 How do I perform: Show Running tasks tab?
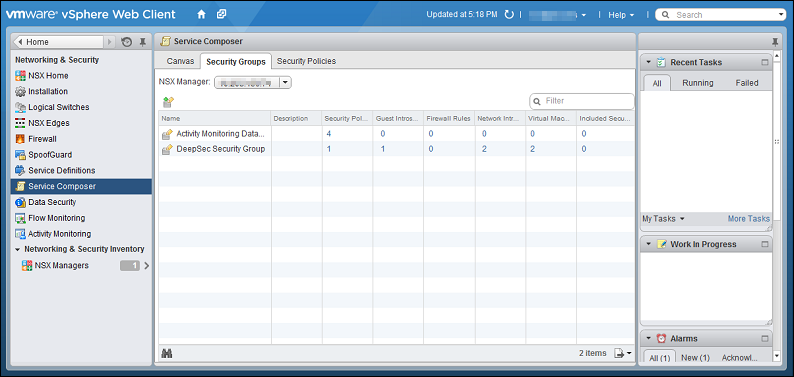point(698,83)
